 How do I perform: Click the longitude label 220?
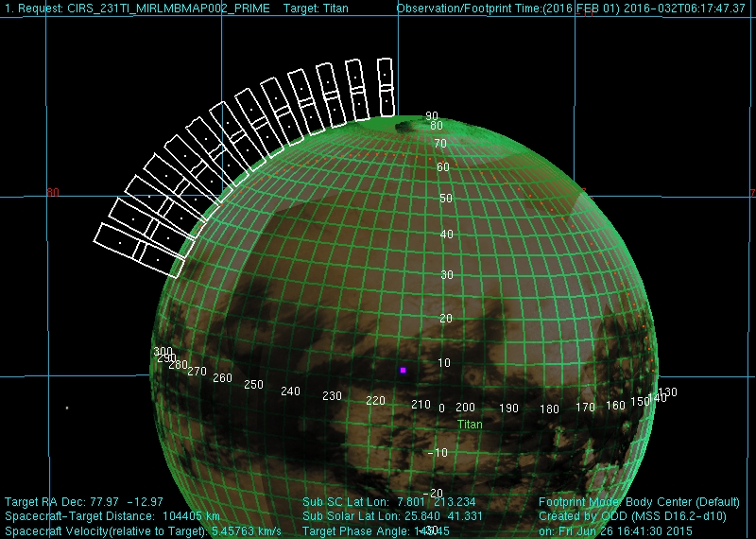(x=375, y=401)
